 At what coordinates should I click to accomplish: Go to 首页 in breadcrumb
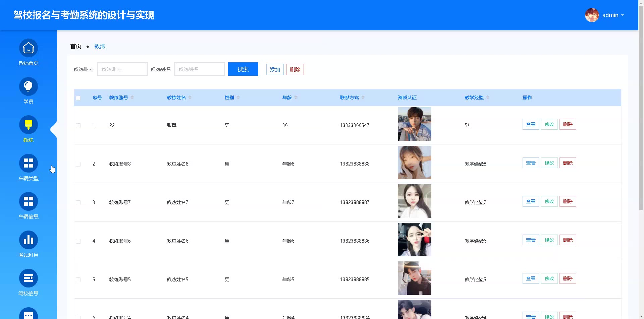point(75,47)
